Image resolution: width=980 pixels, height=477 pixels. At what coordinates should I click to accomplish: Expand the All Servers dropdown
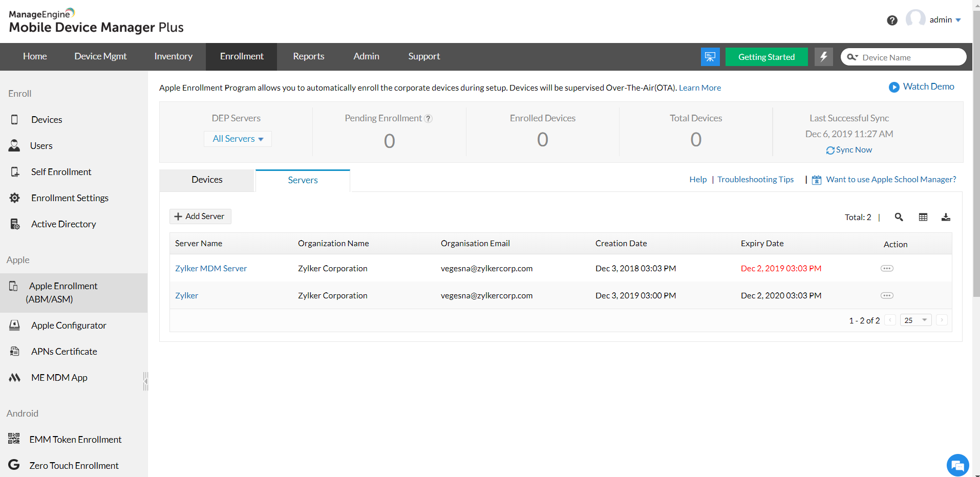[238, 139]
